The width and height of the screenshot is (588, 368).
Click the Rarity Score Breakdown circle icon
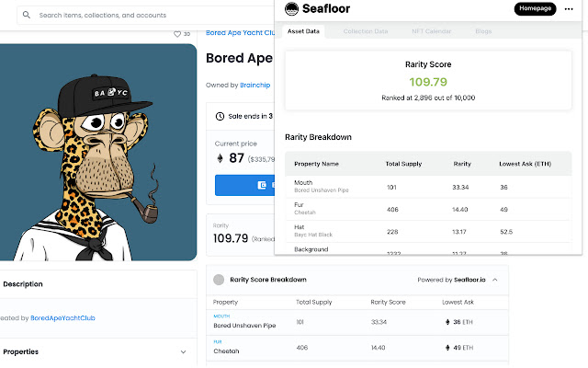coord(219,279)
